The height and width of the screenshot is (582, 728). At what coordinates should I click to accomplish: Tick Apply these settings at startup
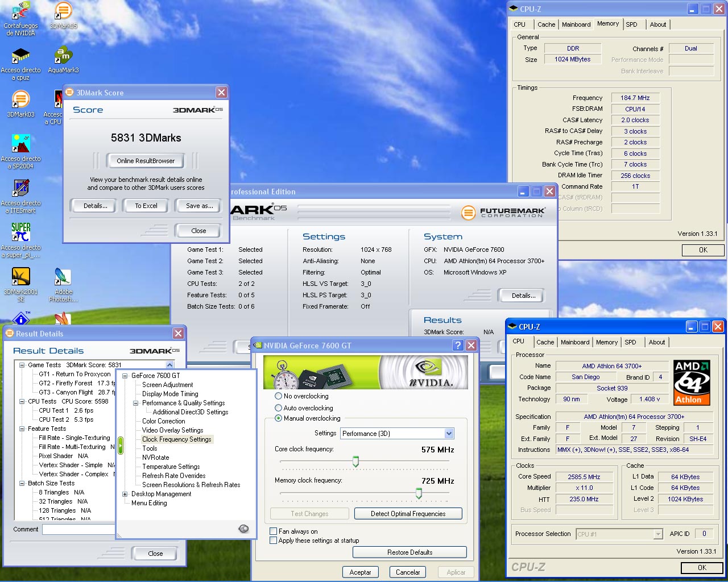274,541
